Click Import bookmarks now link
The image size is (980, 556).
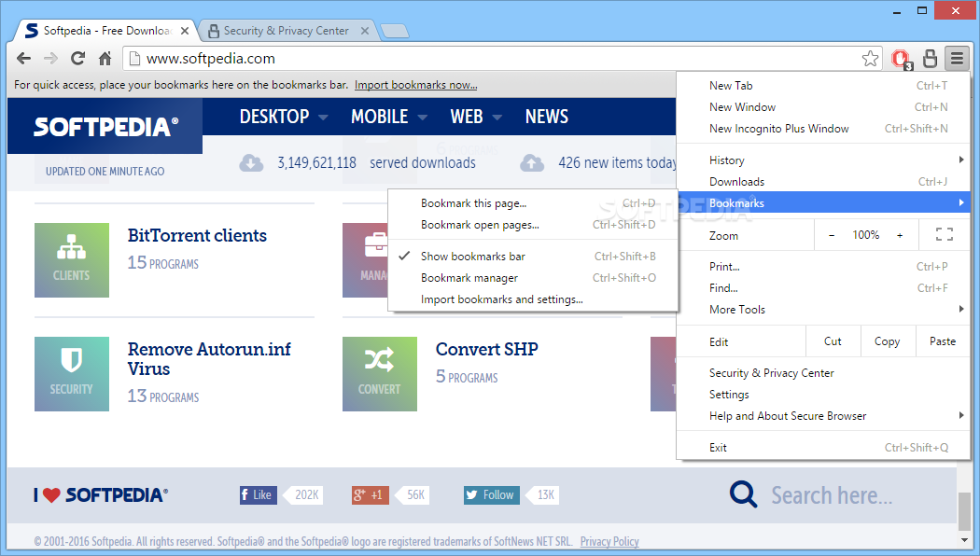tap(415, 85)
